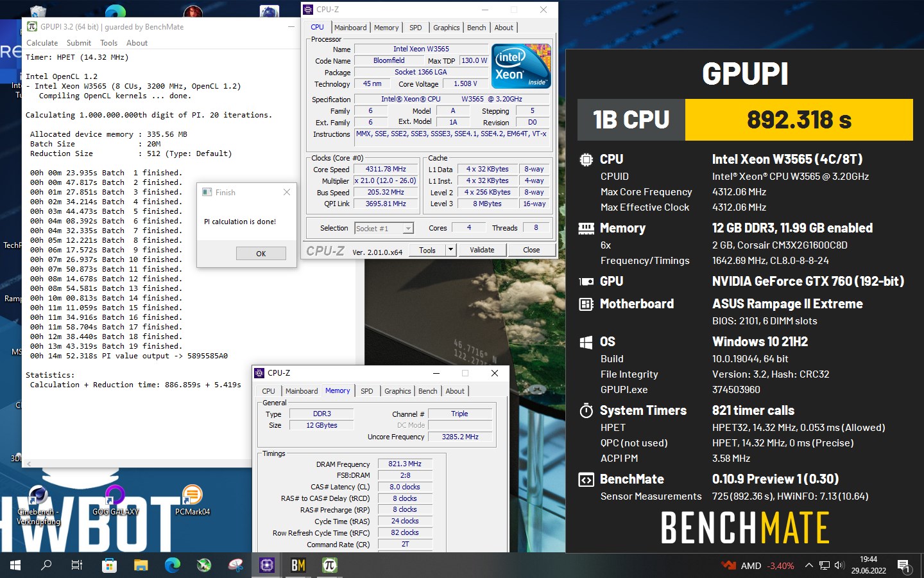Show hidden system tray icons chevron
This screenshot has width=924, height=578.
(809, 565)
